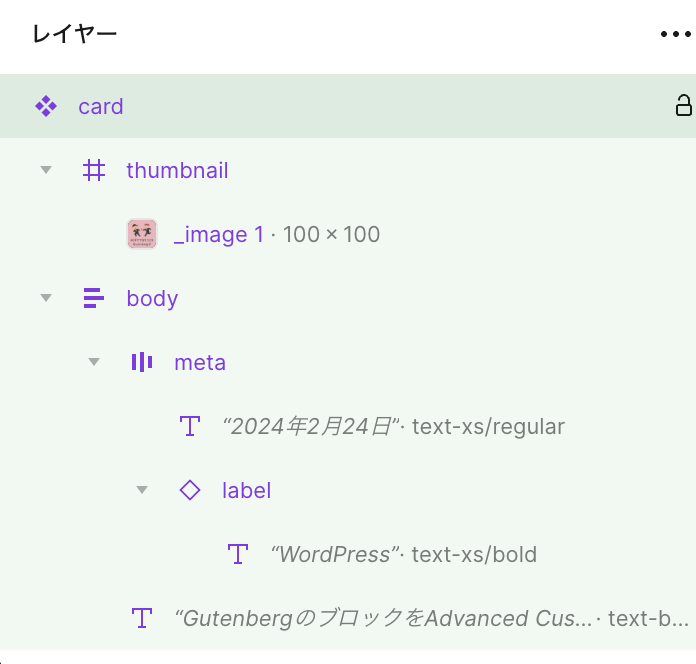Select the _image 1 layer name
Viewport: 696px width, 664px height.
click(219, 234)
